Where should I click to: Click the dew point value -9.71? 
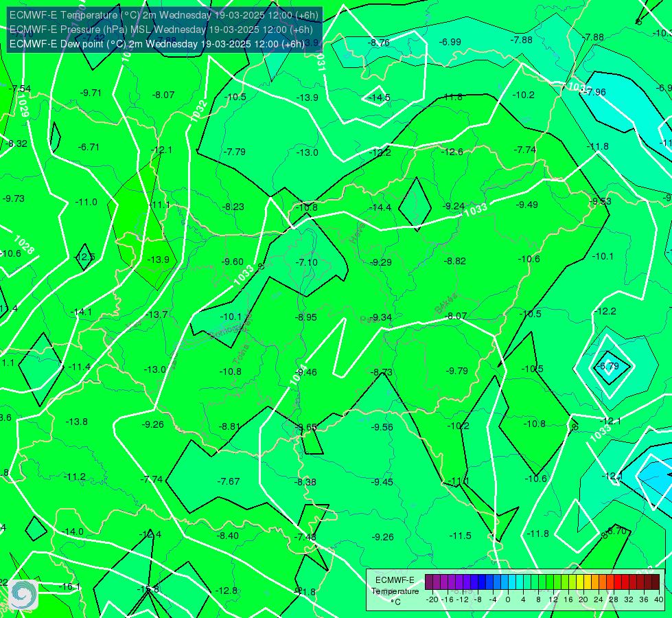point(91,93)
